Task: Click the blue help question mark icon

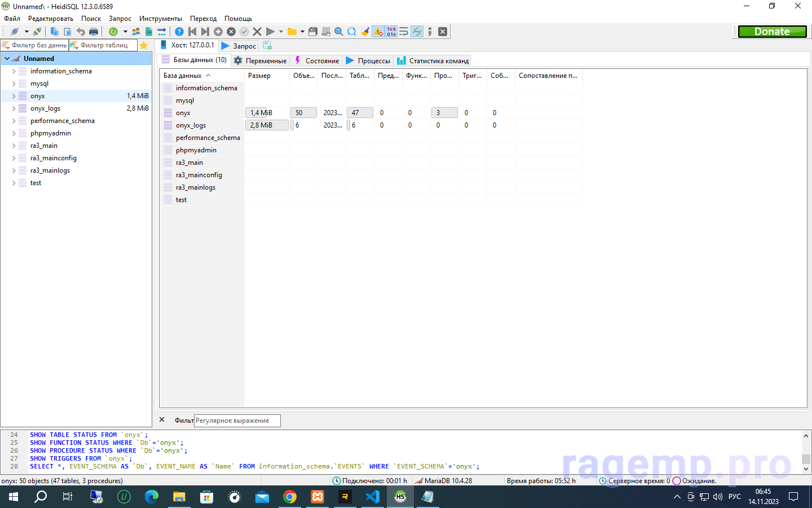Action: coord(179,32)
